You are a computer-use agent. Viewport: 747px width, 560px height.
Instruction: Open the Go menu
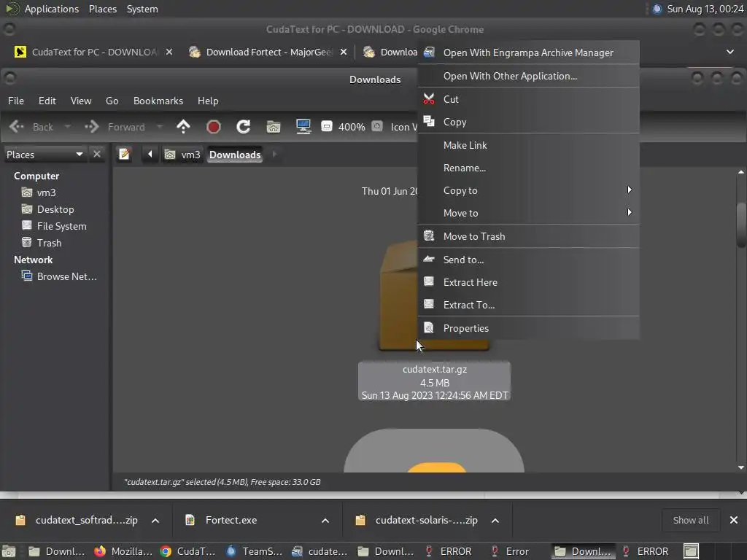tap(112, 101)
